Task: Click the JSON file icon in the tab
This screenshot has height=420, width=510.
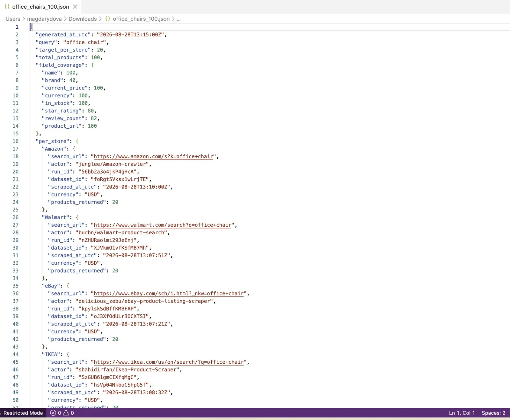Action: pos(7,7)
